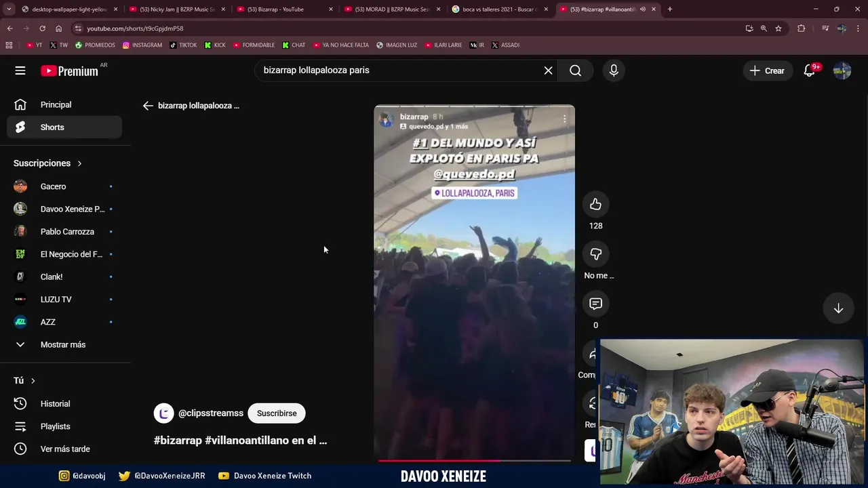Click the search magnifier button

click(575, 70)
